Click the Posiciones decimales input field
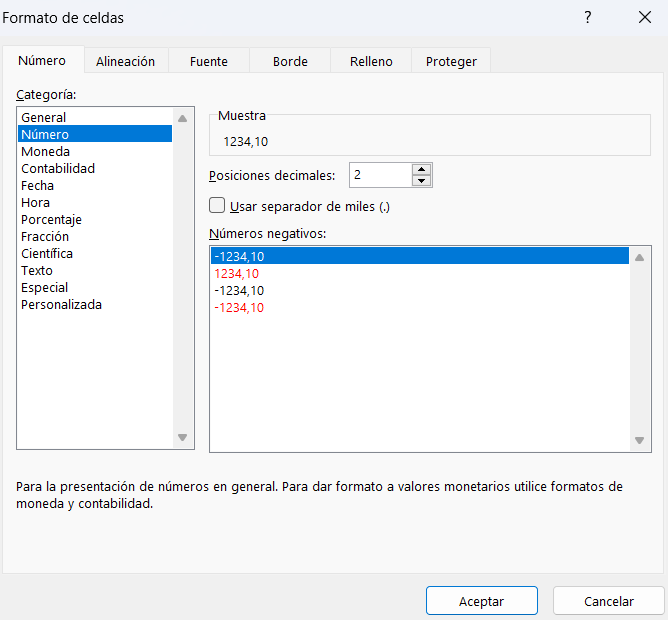This screenshot has height=620, width=668. pos(380,175)
